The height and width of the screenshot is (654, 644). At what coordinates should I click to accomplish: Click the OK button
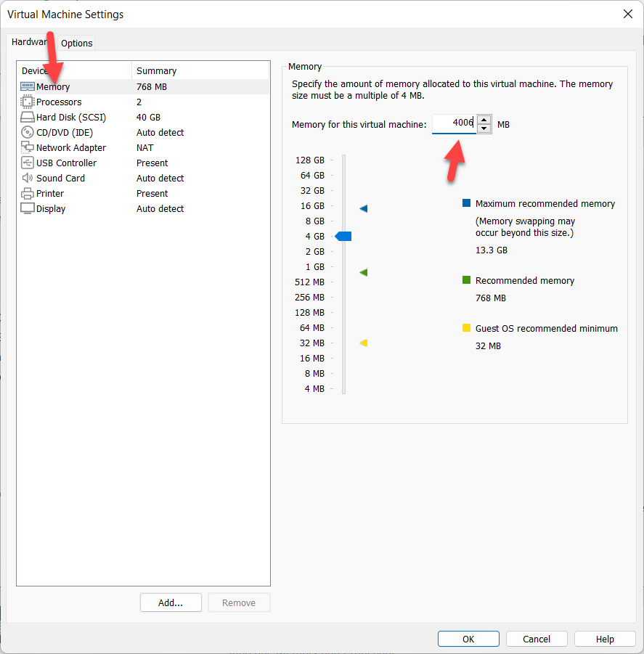[x=468, y=639]
